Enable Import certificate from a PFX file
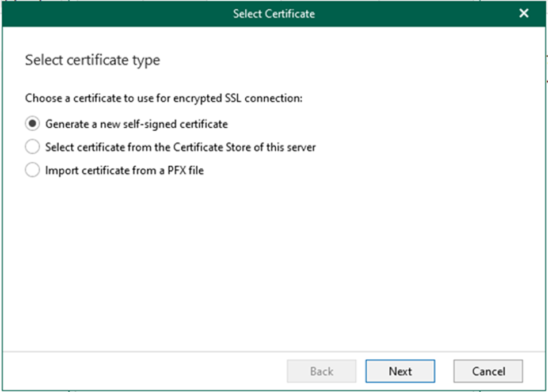 tap(33, 170)
